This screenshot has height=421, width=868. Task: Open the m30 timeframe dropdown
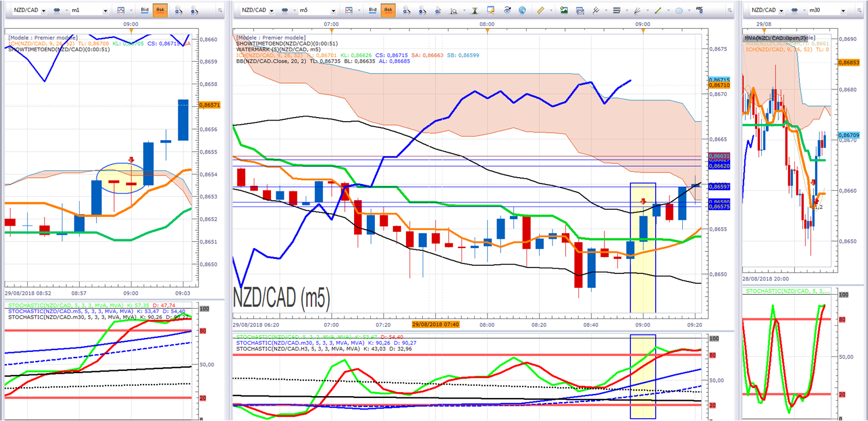[844, 10]
